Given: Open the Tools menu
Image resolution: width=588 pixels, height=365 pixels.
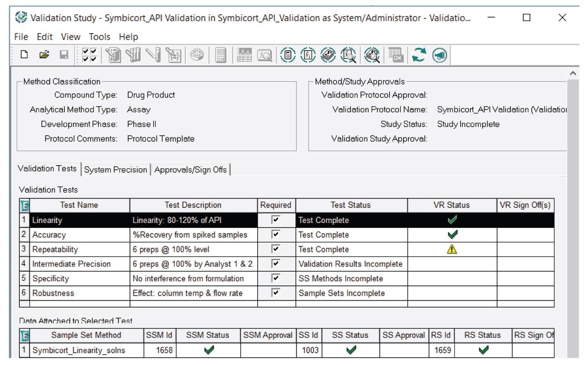Looking at the screenshot, I should point(99,37).
